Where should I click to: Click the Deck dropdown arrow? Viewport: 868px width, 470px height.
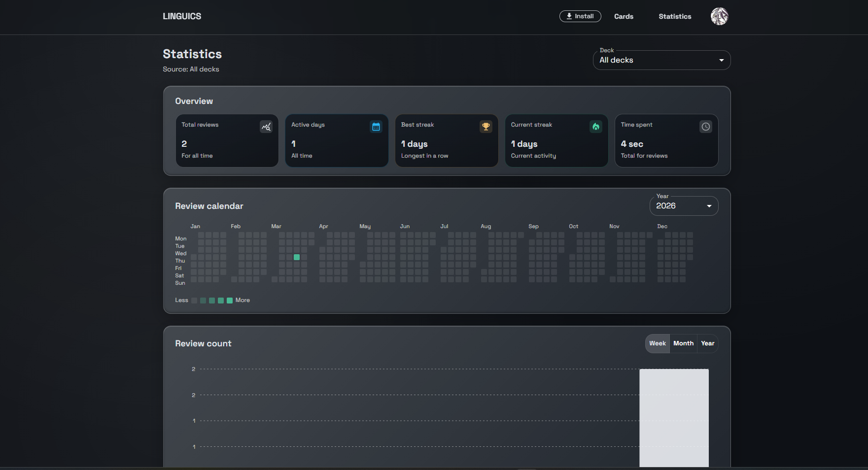722,60
